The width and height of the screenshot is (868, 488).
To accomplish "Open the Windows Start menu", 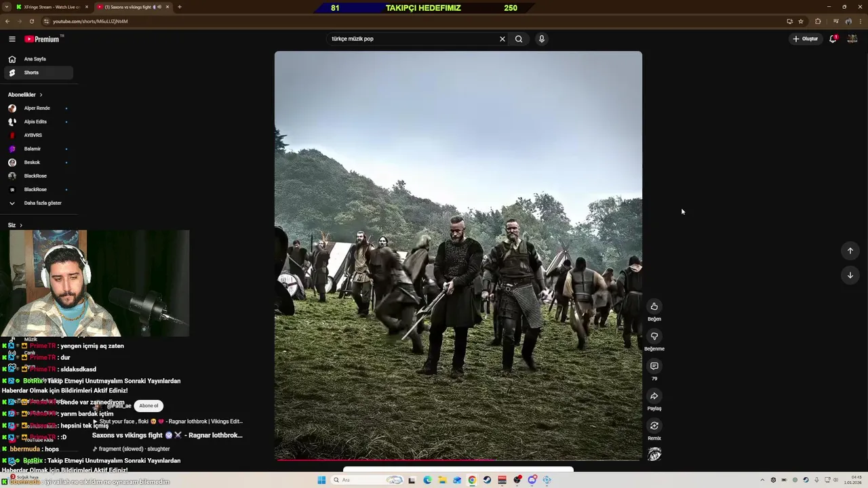I will (321, 480).
